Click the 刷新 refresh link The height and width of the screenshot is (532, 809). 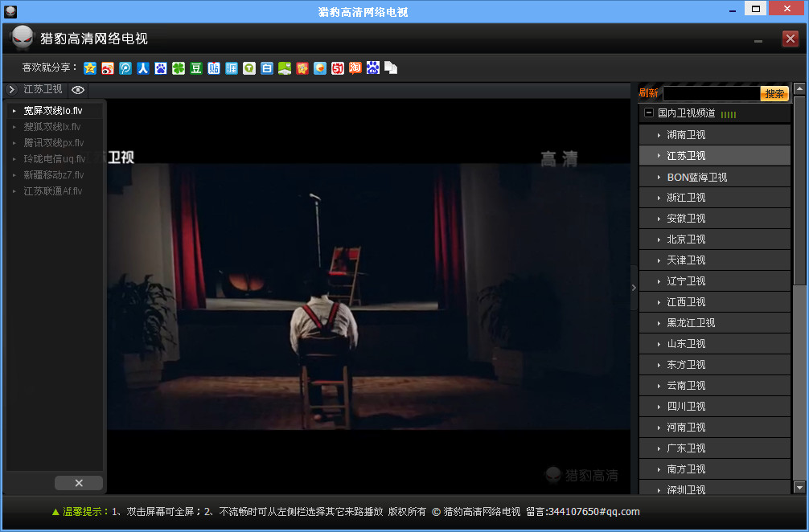pyautogui.click(x=648, y=93)
